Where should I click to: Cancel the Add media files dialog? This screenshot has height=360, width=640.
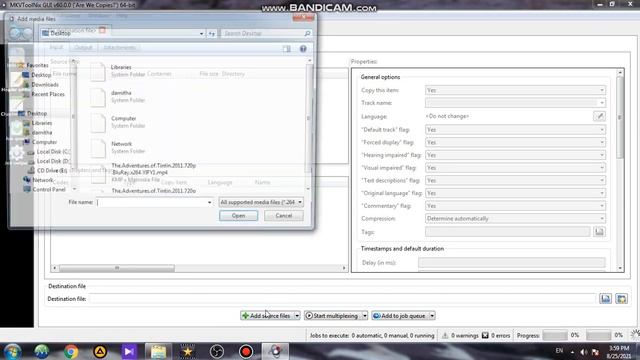click(284, 216)
